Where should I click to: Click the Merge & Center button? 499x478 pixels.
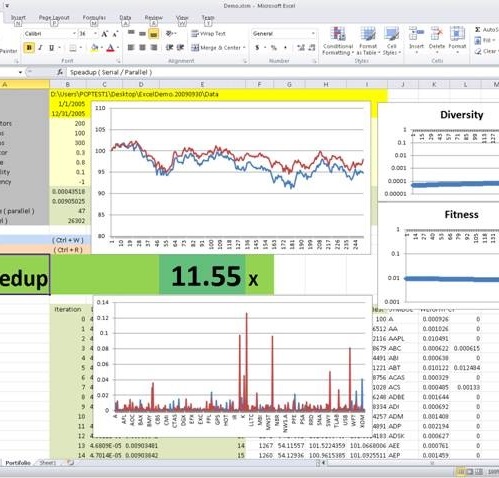click(x=218, y=48)
